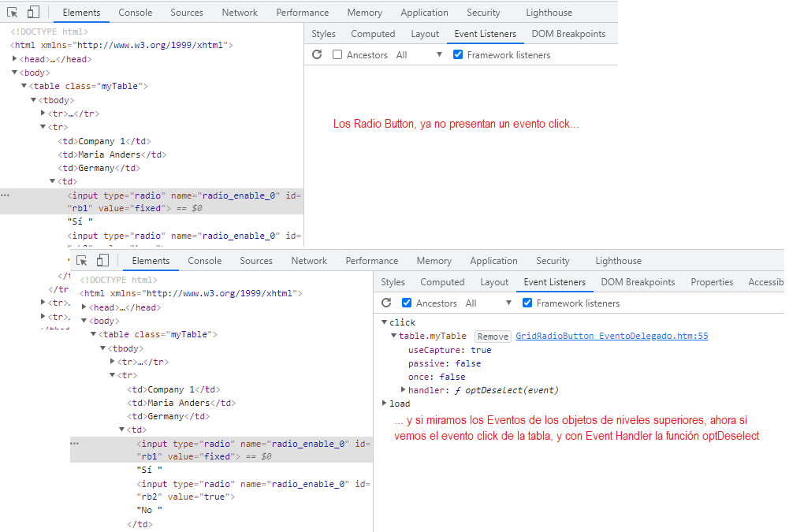Click the Remove button for table.myTable listener

tap(493, 337)
